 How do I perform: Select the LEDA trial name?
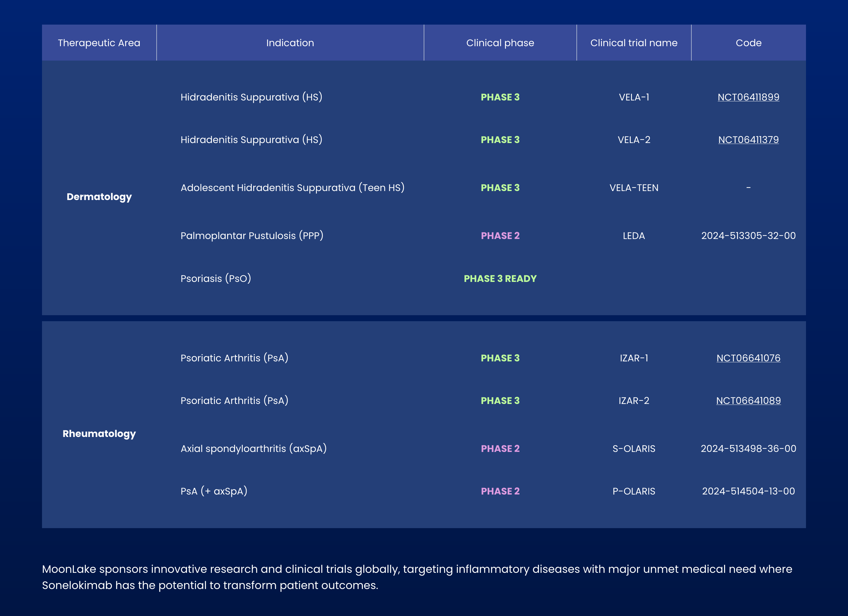tap(634, 236)
